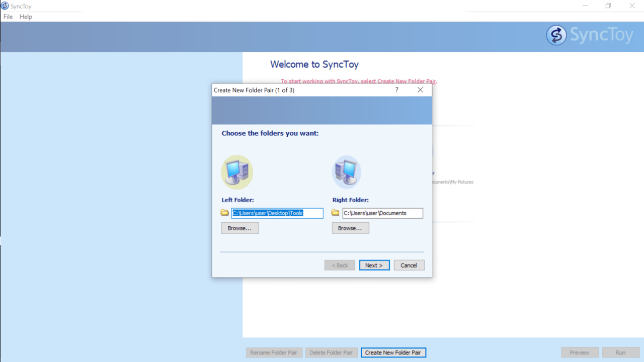Focus the Right Folder path field

pyautogui.click(x=383, y=213)
